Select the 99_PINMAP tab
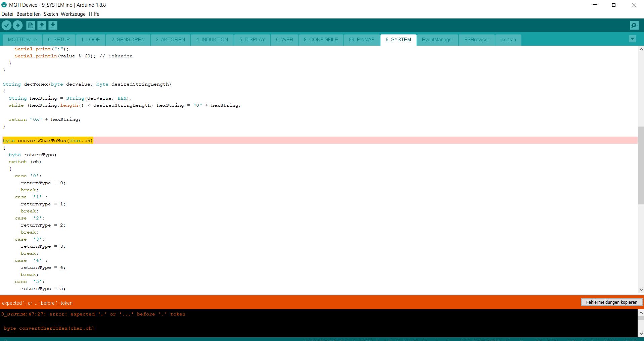The width and height of the screenshot is (644, 341). coord(361,40)
